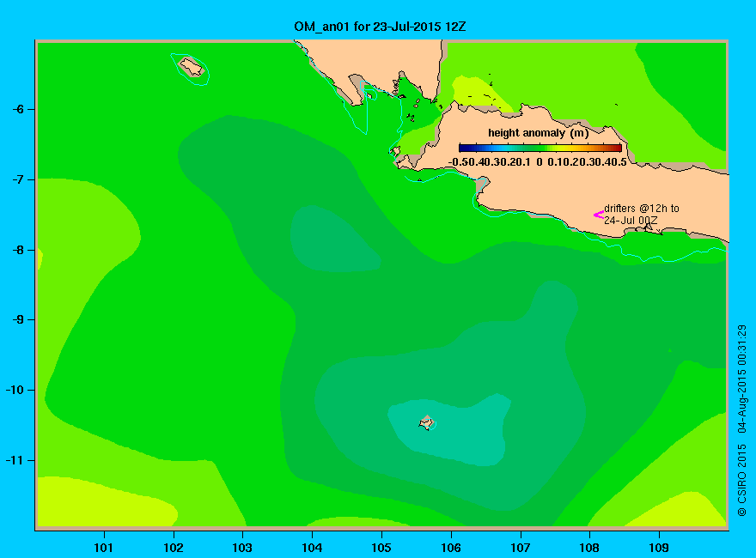
Task: Click the -7 latitude axis label
Action: [x=18, y=179]
